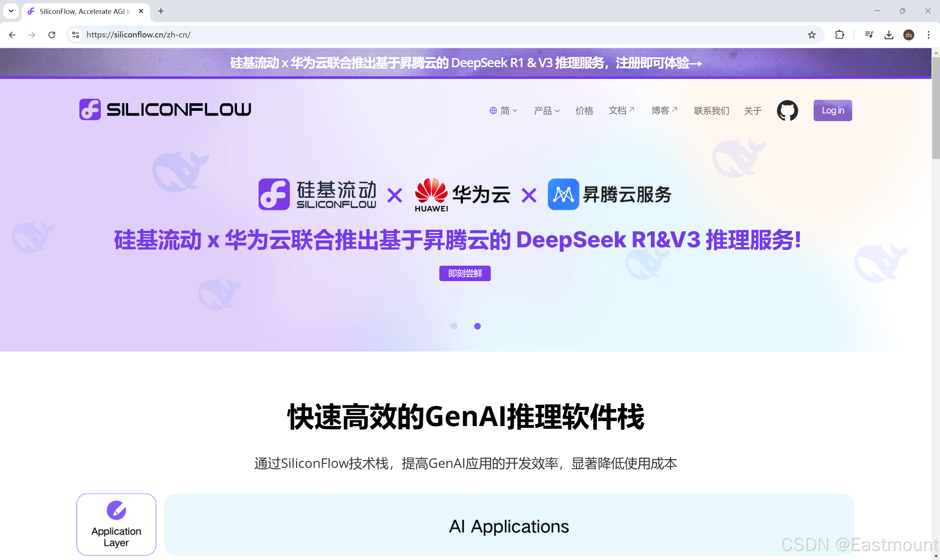Open the Chrome three-dot menu
940x560 pixels.
pos(928,35)
